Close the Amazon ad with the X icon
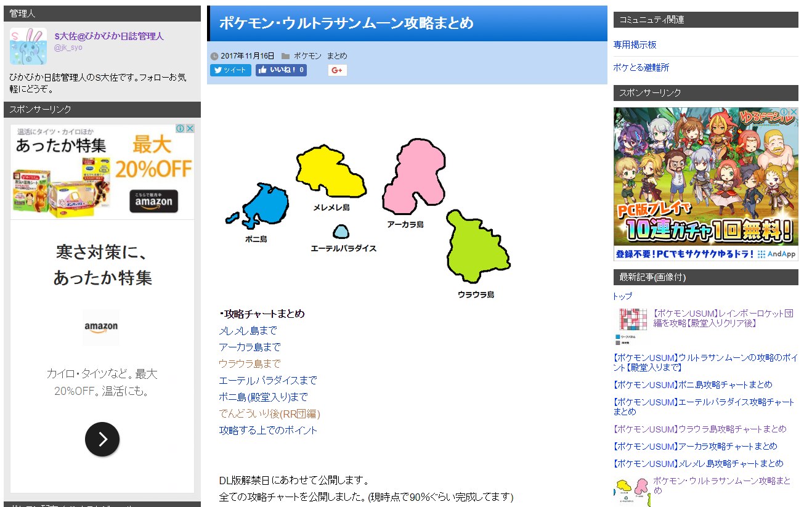The width and height of the screenshot is (812, 507). click(190, 129)
